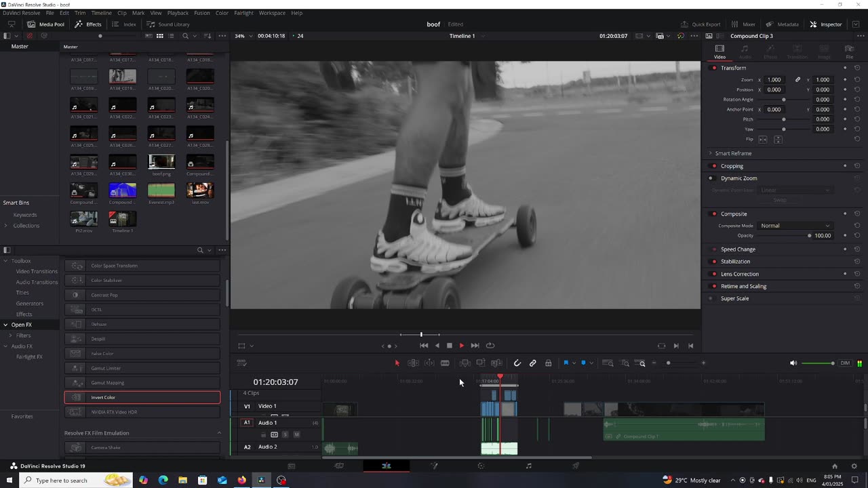Image resolution: width=868 pixels, height=488 pixels.
Task: Toggle linked selection chain icon
Action: point(533,363)
